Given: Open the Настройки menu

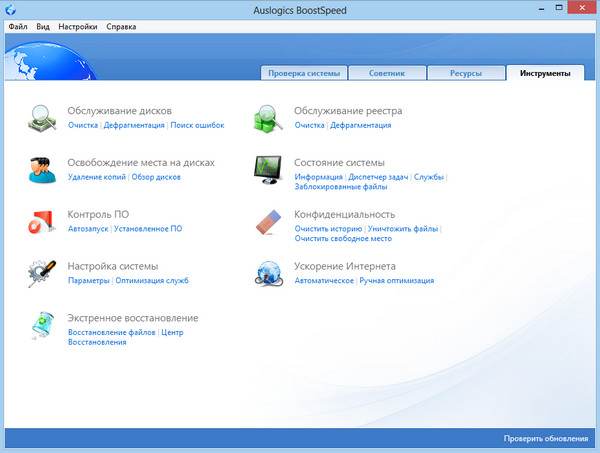Looking at the screenshot, I should tap(78, 26).
